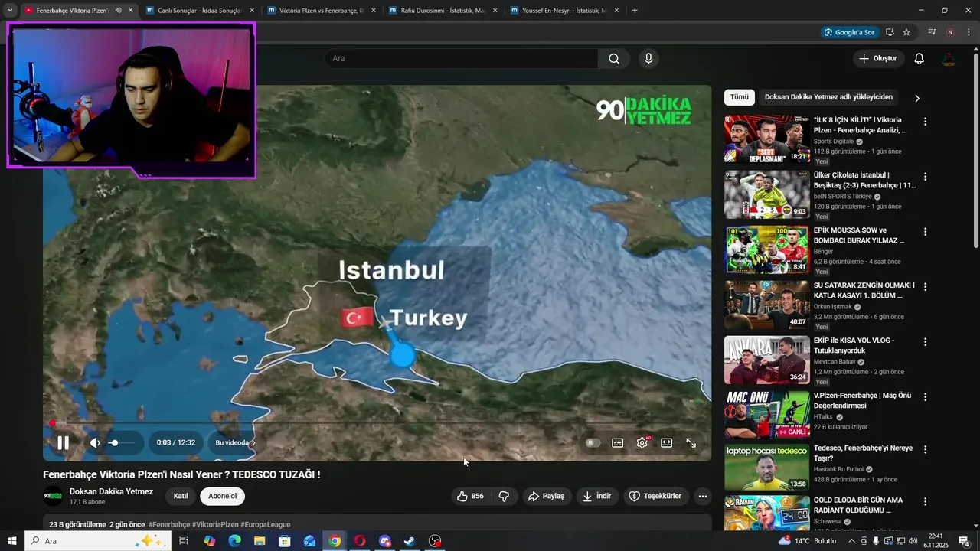Screen dimensions: 980x551
Task: Open the Oluştur create menu
Action: [878, 58]
